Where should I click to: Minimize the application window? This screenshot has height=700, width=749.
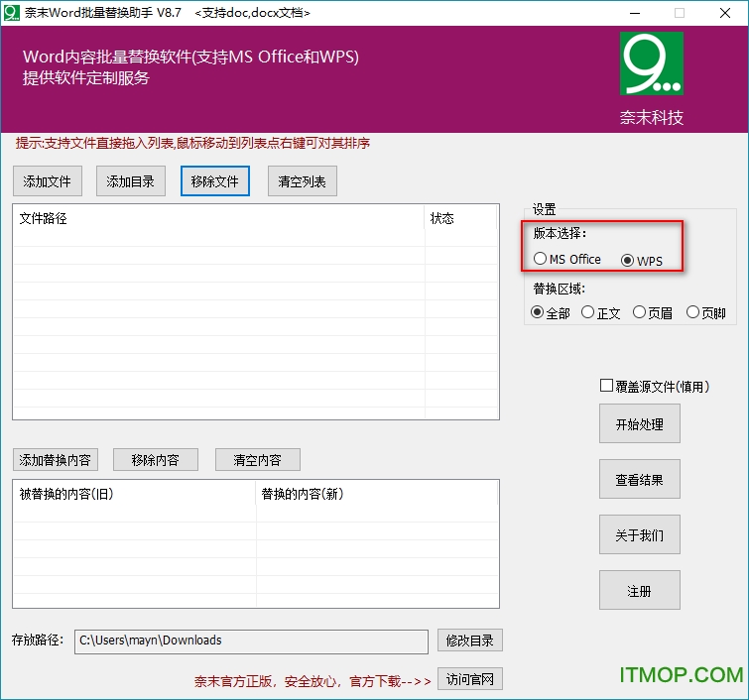click(635, 13)
